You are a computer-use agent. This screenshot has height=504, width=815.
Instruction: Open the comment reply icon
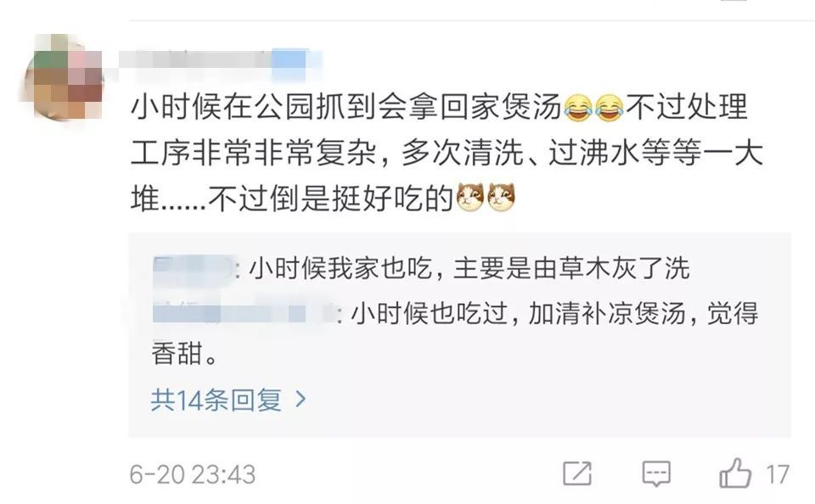(656, 473)
